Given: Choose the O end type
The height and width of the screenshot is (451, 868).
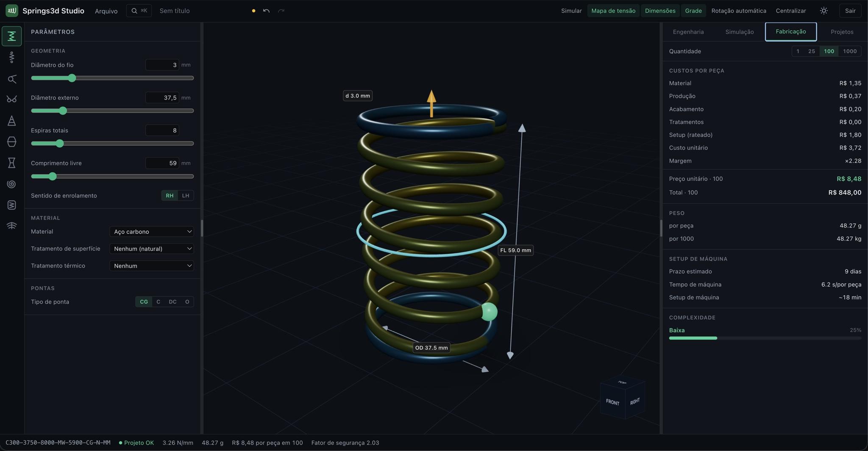Looking at the screenshot, I should tap(187, 302).
